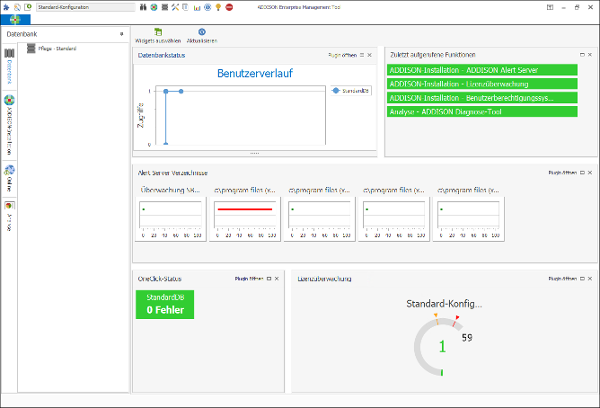600x408 pixels.
Task: Click the magnifier document search icon
Action: [17, 7]
